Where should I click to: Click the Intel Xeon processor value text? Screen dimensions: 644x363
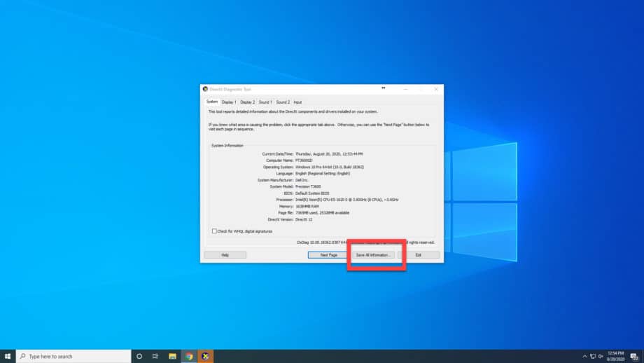click(x=347, y=200)
